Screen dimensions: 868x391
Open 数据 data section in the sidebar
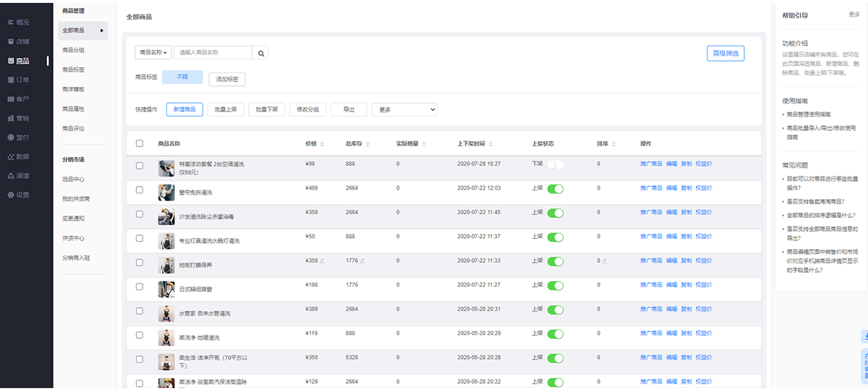(x=23, y=156)
